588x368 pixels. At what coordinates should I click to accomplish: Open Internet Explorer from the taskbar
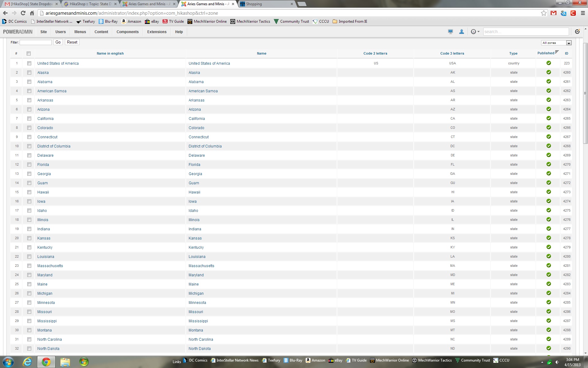27,362
